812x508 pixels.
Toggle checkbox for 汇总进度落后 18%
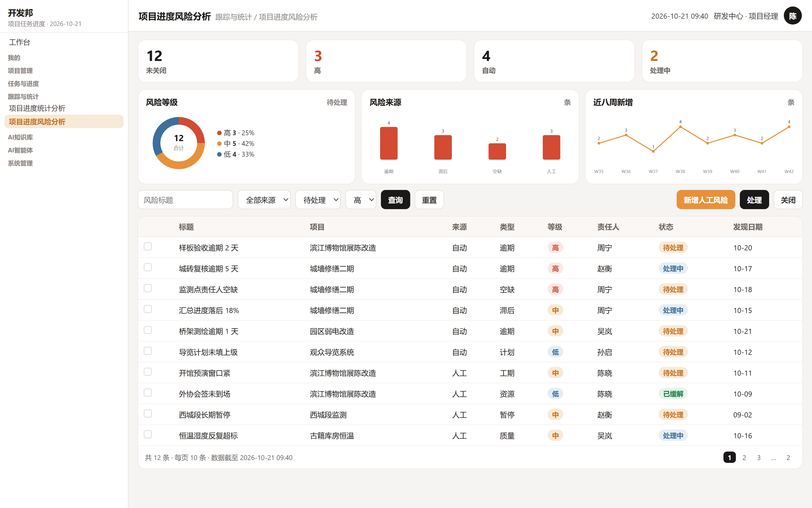click(148, 309)
